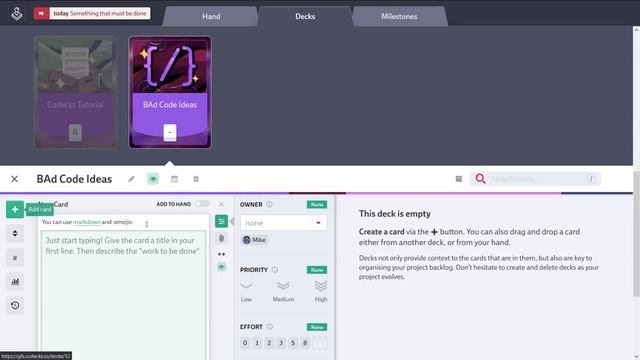The height and width of the screenshot is (360, 640).
Task: Open the bar chart stats icon
Action: [x=15, y=281]
